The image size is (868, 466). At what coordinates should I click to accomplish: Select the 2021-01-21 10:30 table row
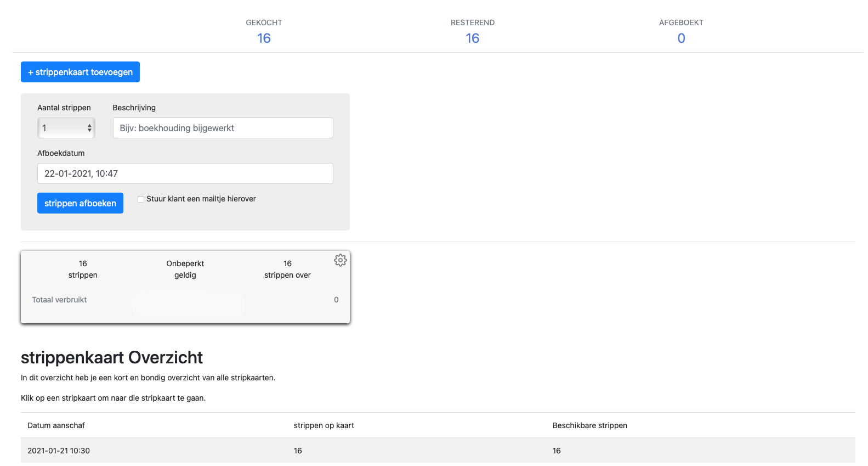coord(438,451)
